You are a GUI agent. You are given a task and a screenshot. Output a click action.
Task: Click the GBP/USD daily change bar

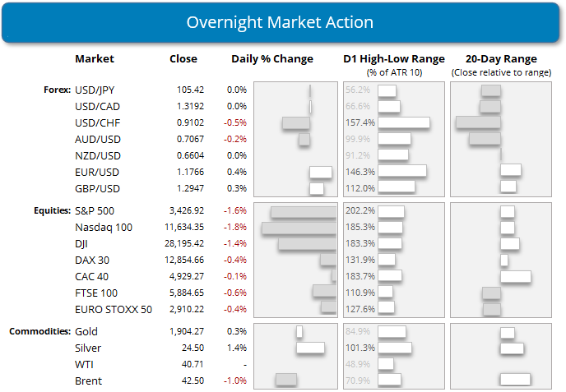[318, 188]
